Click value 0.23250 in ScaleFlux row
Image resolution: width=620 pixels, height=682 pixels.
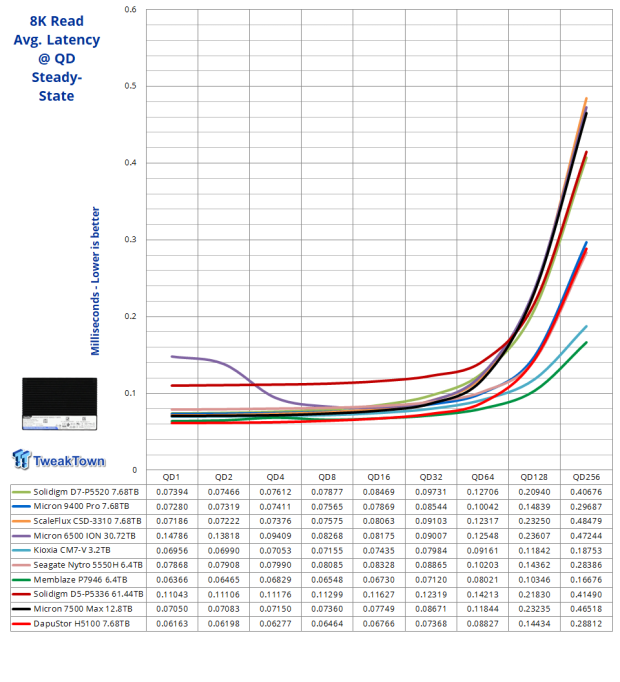[534, 521]
